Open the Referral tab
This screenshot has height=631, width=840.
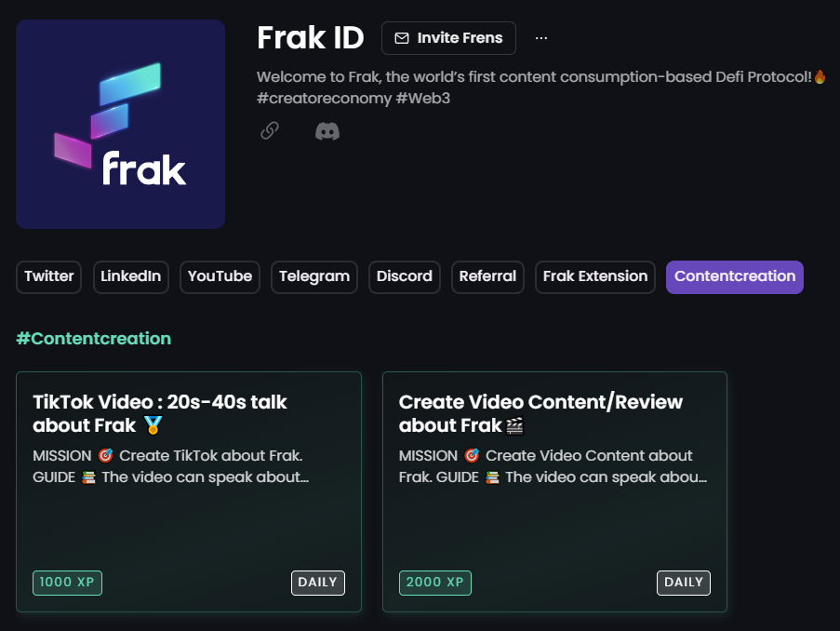[487, 276]
